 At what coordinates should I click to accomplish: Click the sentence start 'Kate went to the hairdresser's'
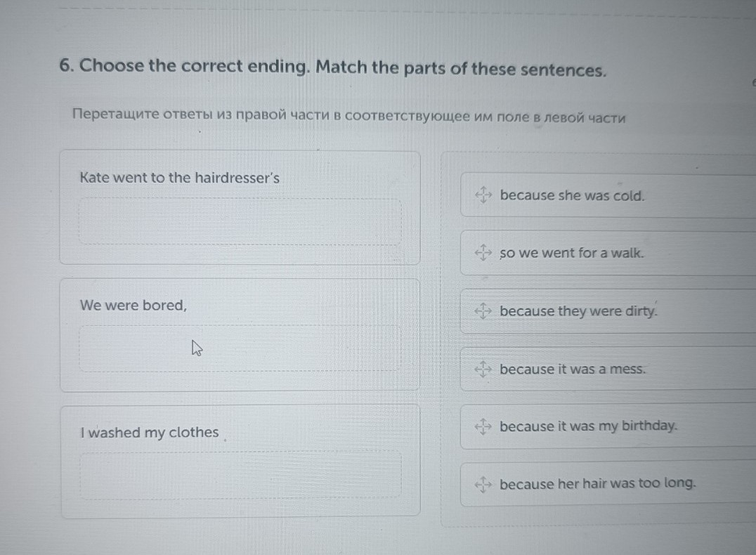180,178
